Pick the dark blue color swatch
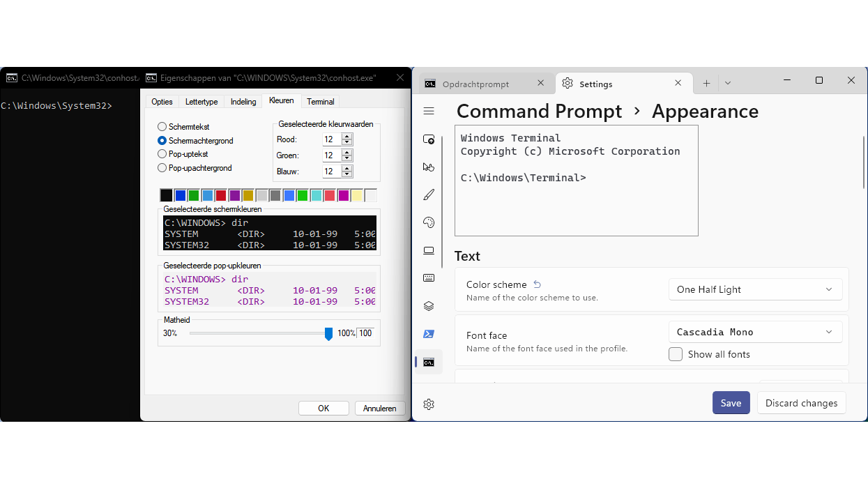Screen dimensions: 868x488 coord(180,195)
